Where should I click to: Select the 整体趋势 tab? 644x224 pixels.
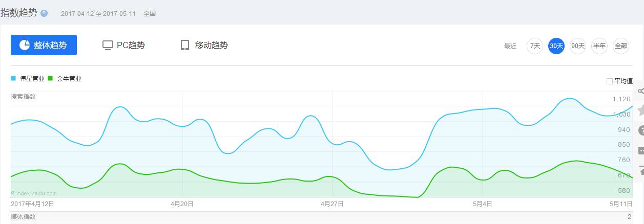[44, 45]
